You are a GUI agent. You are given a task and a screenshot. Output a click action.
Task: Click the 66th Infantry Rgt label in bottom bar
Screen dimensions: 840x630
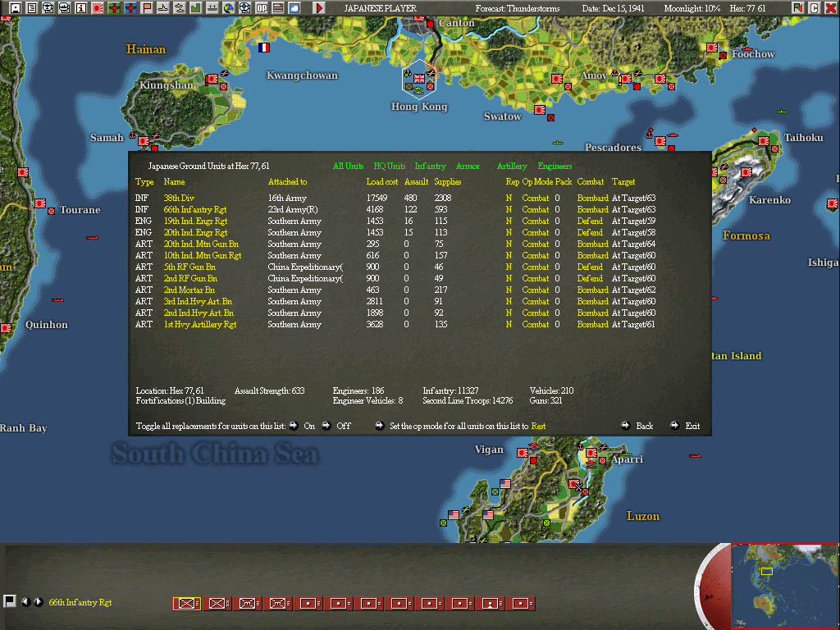pyautogui.click(x=80, y=602)
